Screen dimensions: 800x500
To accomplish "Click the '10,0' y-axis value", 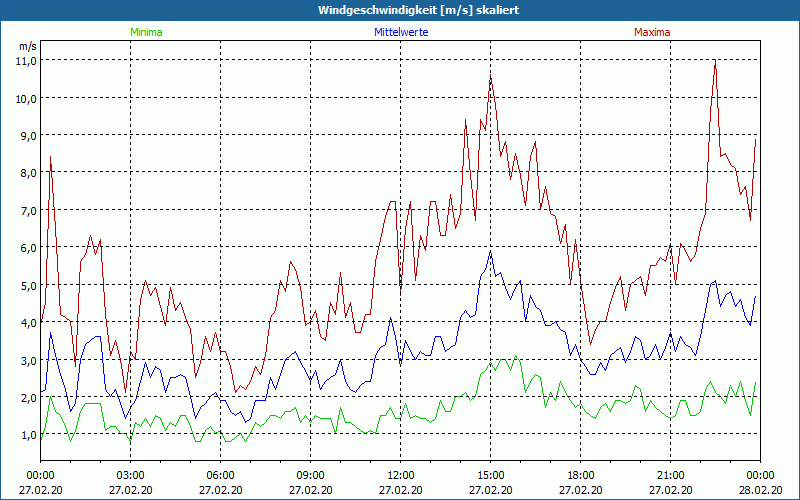I will [x=27, y=98].
